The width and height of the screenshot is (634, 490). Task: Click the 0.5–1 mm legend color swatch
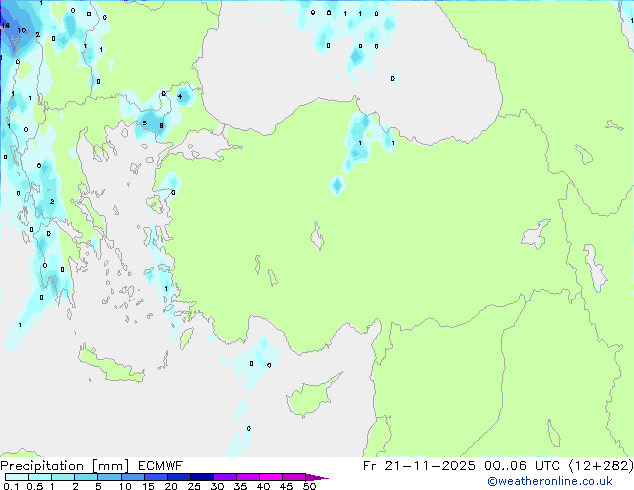(40, 477)
